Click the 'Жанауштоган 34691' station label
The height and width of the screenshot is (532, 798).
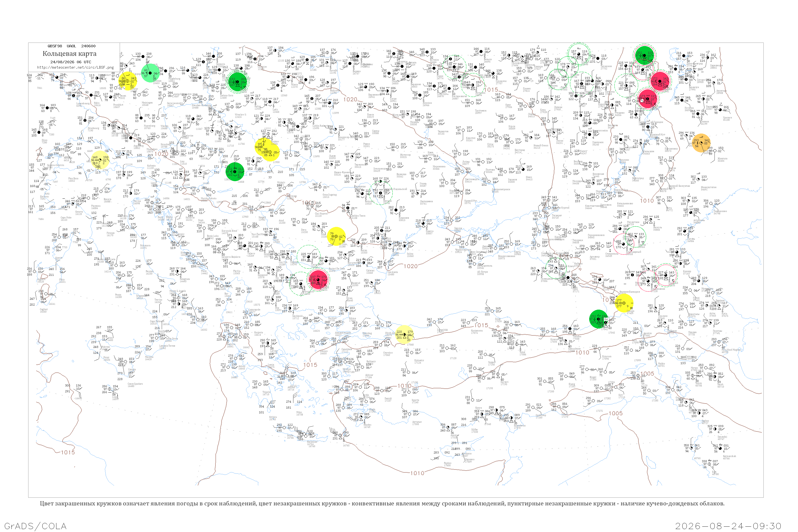709,188
